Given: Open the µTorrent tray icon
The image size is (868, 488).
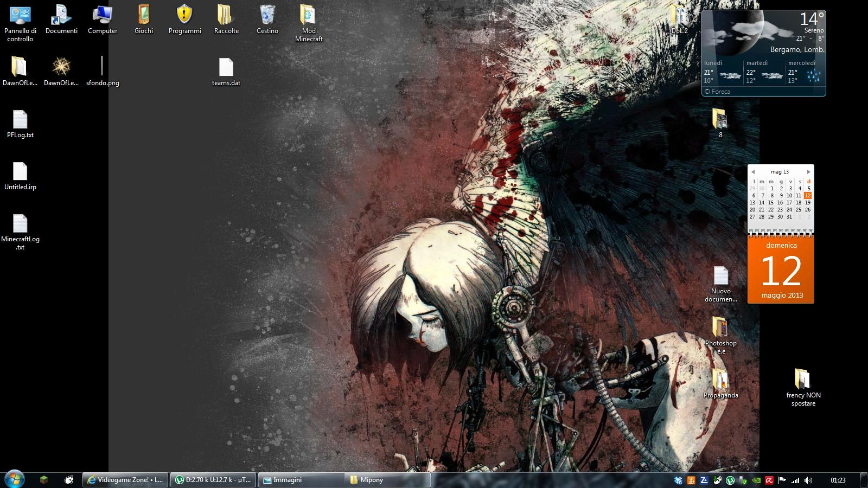Looking at the screenshot, I should (x=730, y=480).
